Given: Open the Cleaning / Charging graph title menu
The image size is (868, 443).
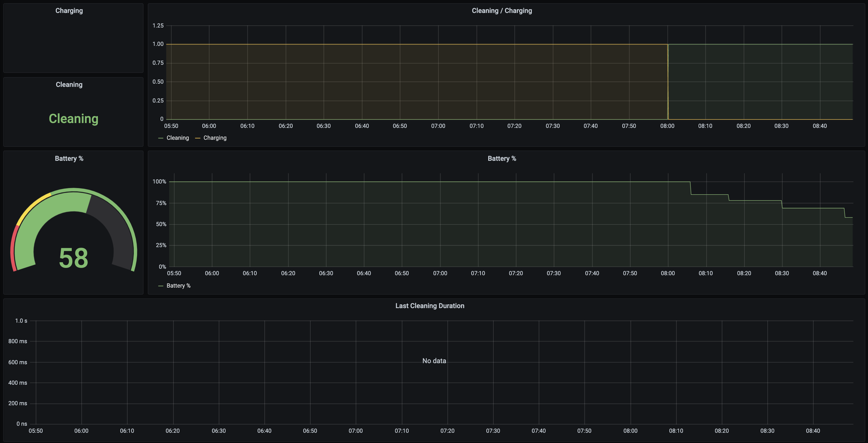Looking at the screenshot, I should pos(501,11).
